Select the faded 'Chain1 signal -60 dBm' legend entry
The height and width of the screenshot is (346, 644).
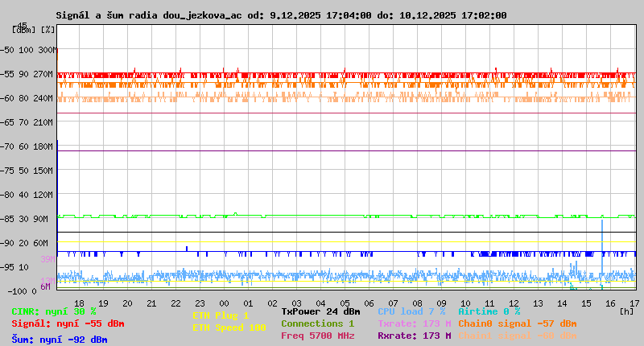(x=518, y=336)
